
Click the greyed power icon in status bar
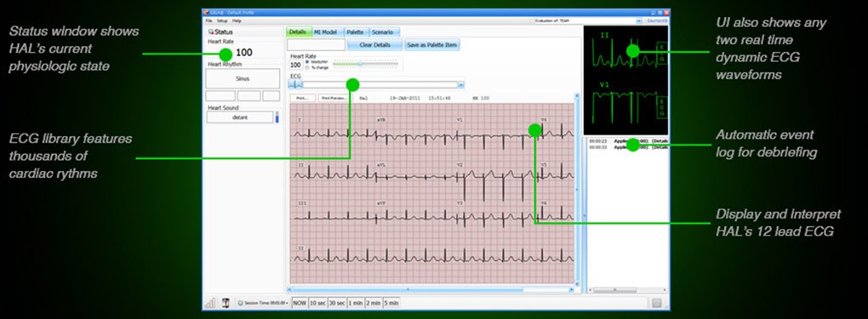pyautogui.click(x=657, y=303)
